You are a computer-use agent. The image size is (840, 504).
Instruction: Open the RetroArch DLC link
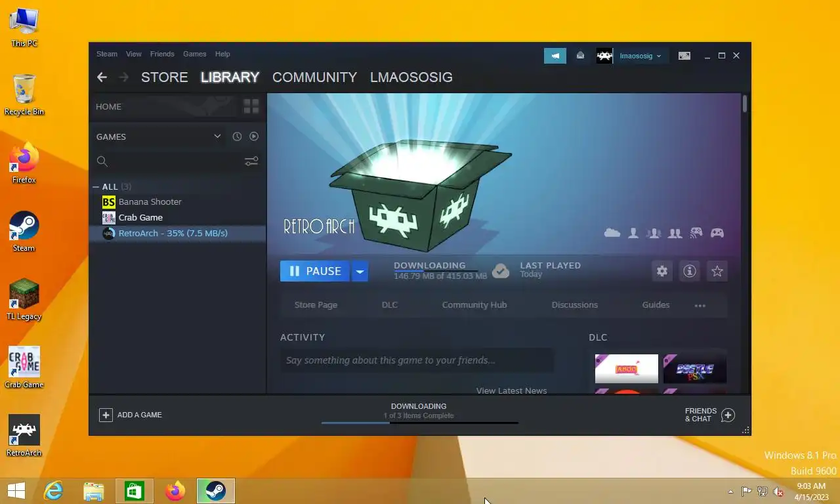(x=390, y=305)
